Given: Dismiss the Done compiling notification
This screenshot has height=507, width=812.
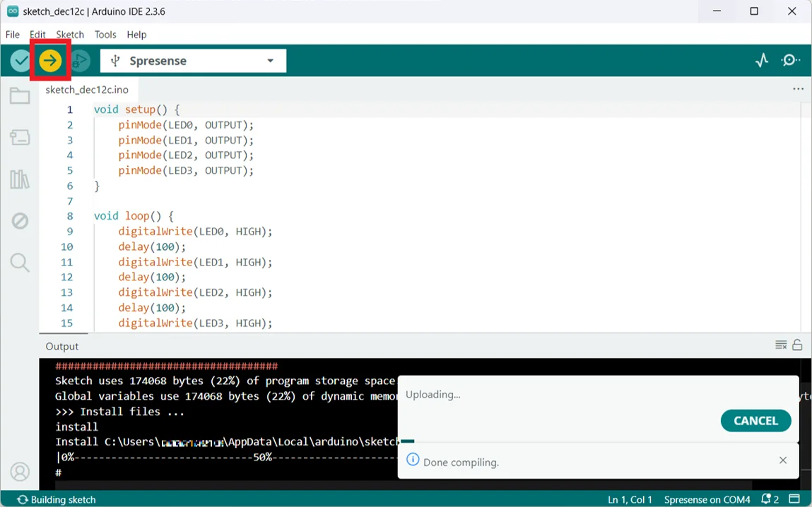Looking at the screenshot, I should tap(783, 460).
